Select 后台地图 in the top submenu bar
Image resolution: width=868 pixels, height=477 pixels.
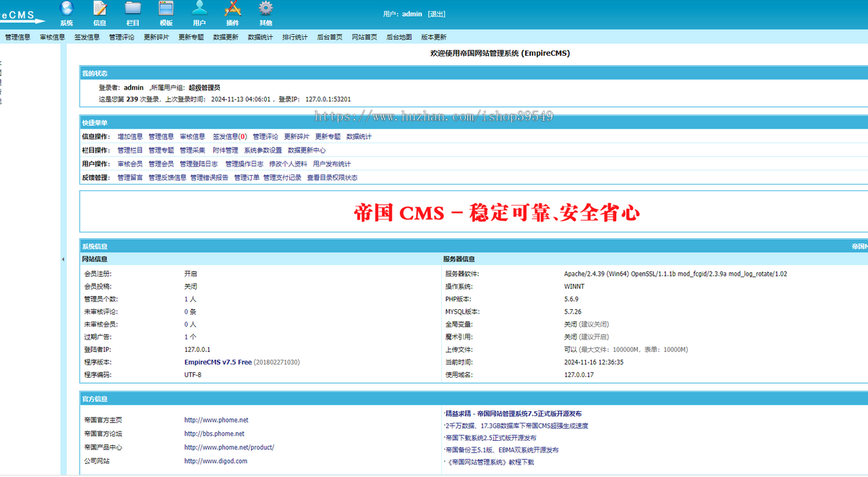click(399, 37)
